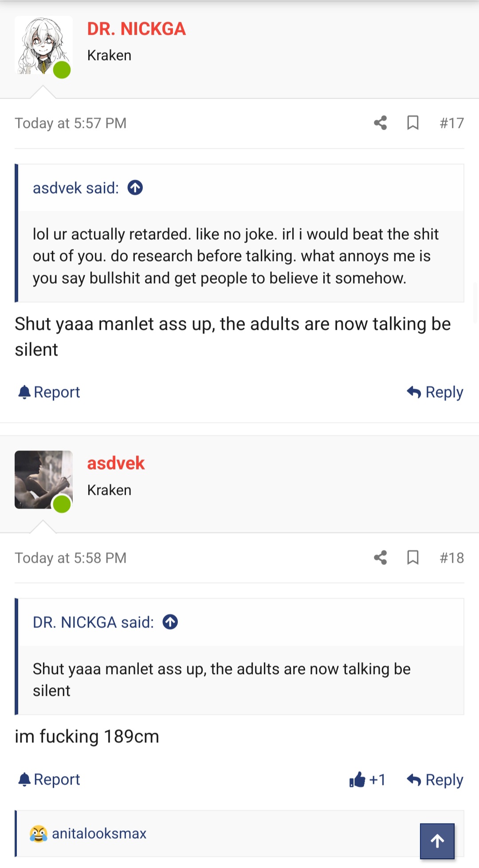The image size is (479, 868).
Task: Open DR. NICKGA's profile from username
Action: click(136, 29)
